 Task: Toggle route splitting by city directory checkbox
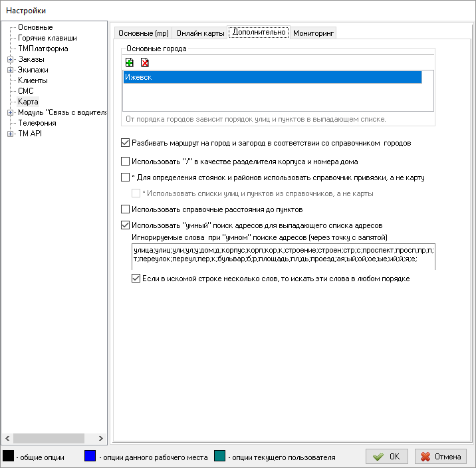(x=126, y=142)
